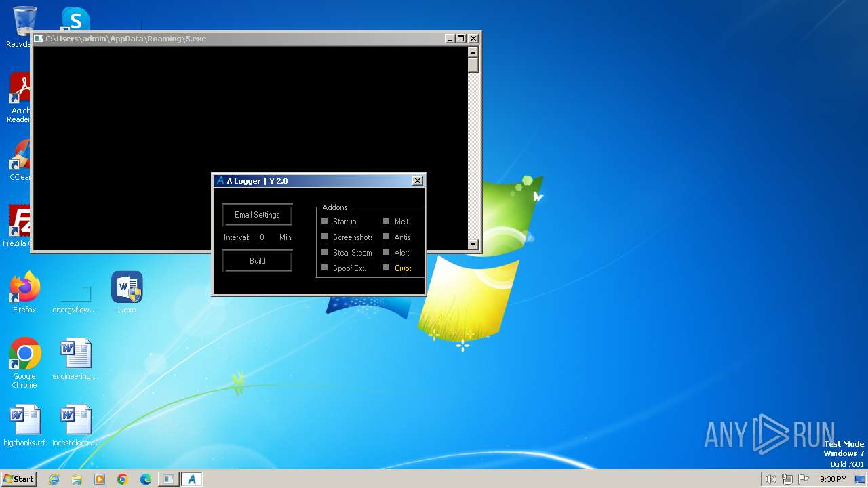The width and height of the screenshot is (868, 488).
Task: Launch Chrome from the taskbar
Action: tap(123, 479)
